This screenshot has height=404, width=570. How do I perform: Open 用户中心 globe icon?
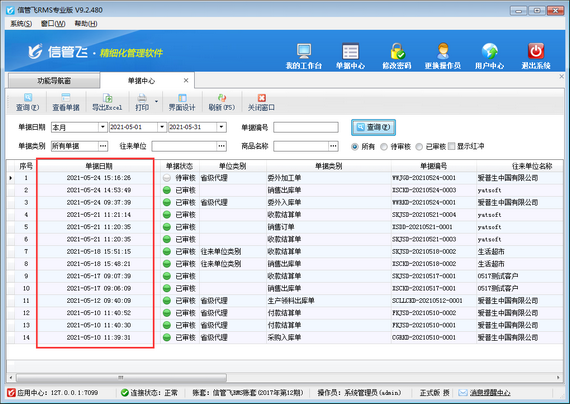point(489,52)
